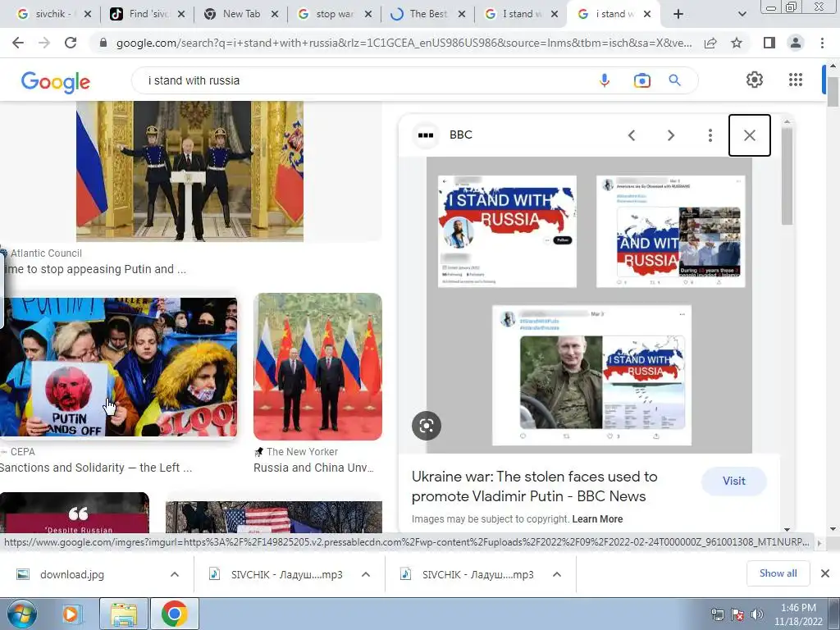
Task: Close the New Tab tab
Action: tap(275, 14)
